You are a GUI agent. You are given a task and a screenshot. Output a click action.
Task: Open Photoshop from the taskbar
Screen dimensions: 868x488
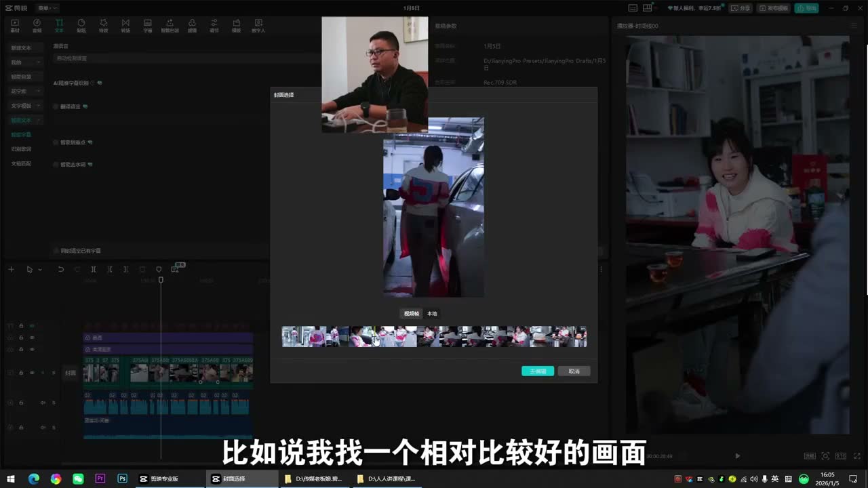coord(122,479)
